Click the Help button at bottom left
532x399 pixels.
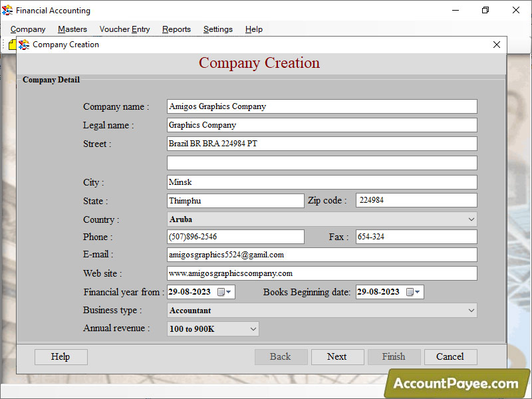click(x=61, y=356)
